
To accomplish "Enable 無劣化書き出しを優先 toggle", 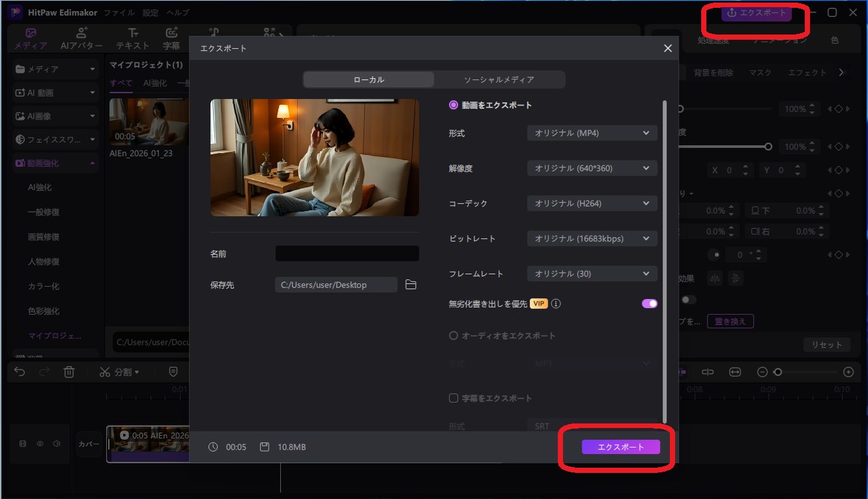I will point(649,303).
